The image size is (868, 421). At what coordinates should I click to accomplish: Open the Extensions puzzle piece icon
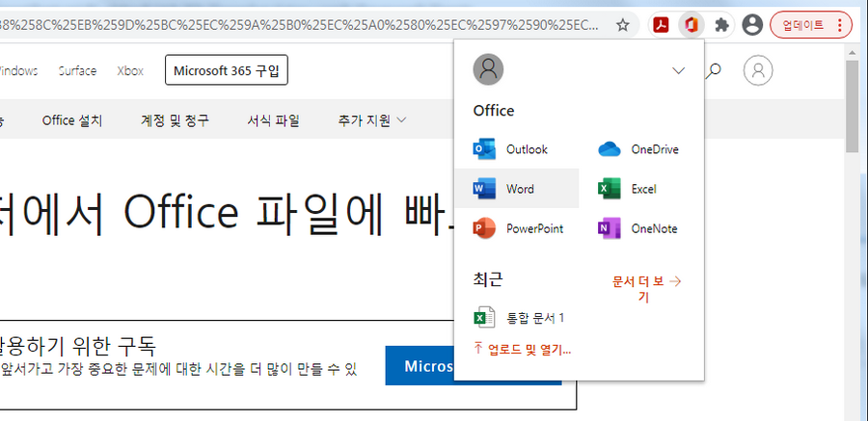(721, 25)
